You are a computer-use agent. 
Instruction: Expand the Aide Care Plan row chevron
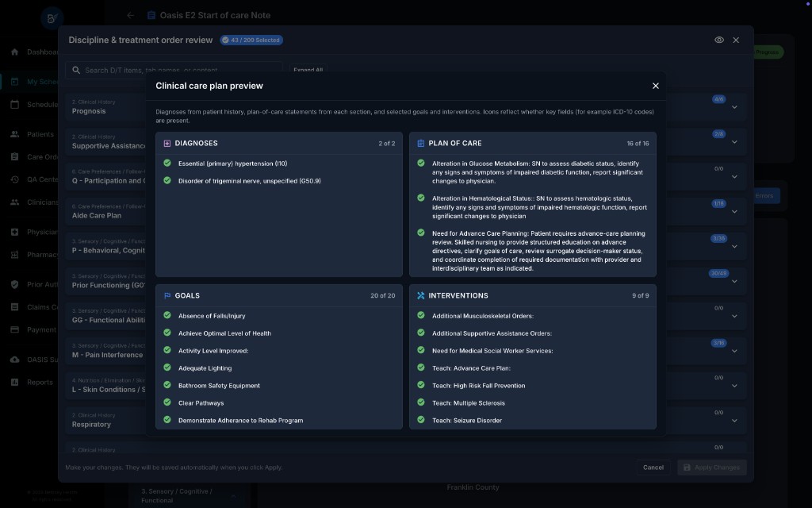(734, 211)
